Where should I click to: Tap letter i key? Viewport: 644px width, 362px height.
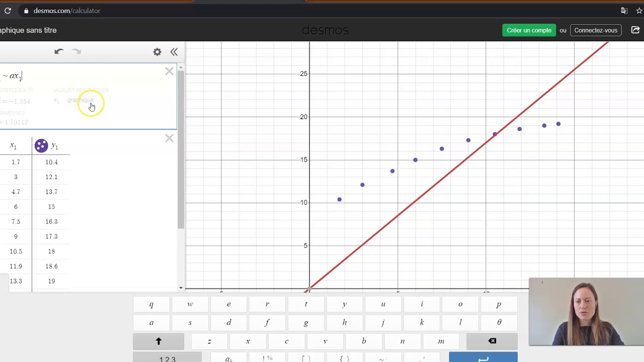[422, 304]
